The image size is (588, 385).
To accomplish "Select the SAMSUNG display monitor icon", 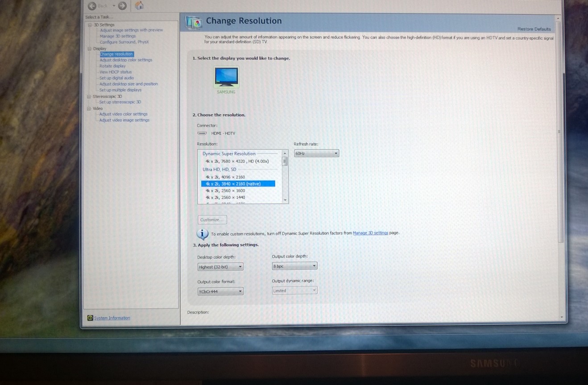I will (226, 77).
